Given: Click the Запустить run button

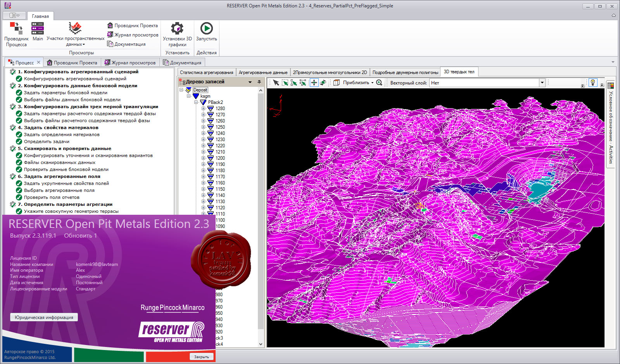Looking at the screenshot, I should [x=206, y=31].
